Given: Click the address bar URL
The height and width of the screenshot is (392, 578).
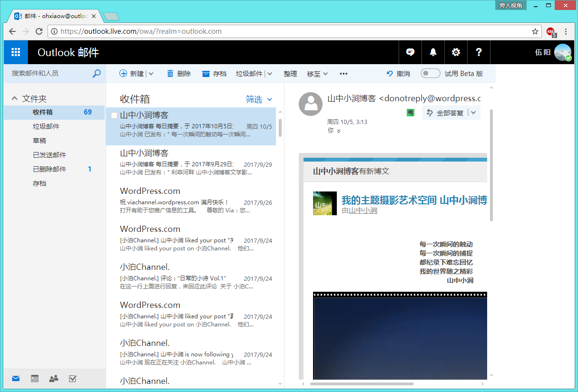Looking at the screenshot, I should coord(141,31).
